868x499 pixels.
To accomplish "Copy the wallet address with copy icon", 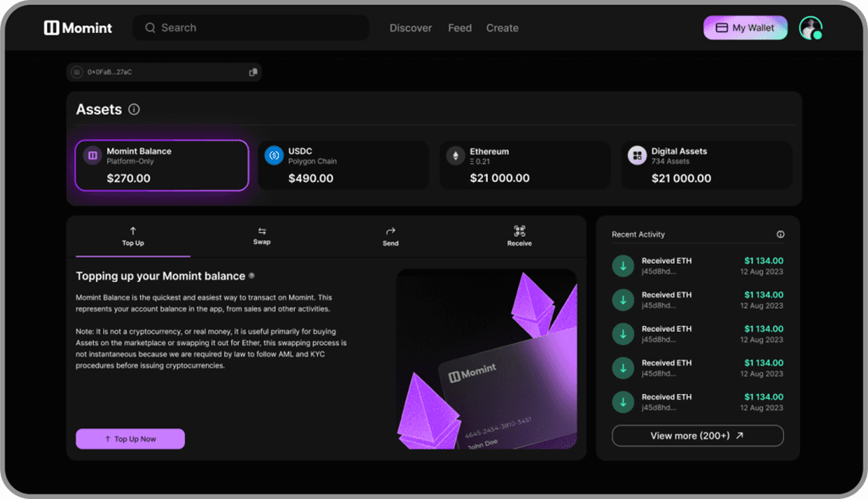I will pos(253,72).
